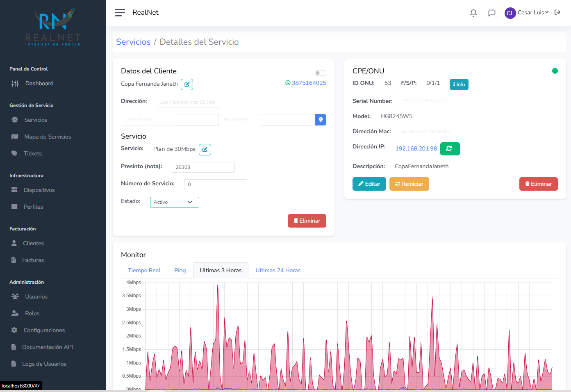
Task: Switch to Tiempo Real tab
Action: point(144,270)
